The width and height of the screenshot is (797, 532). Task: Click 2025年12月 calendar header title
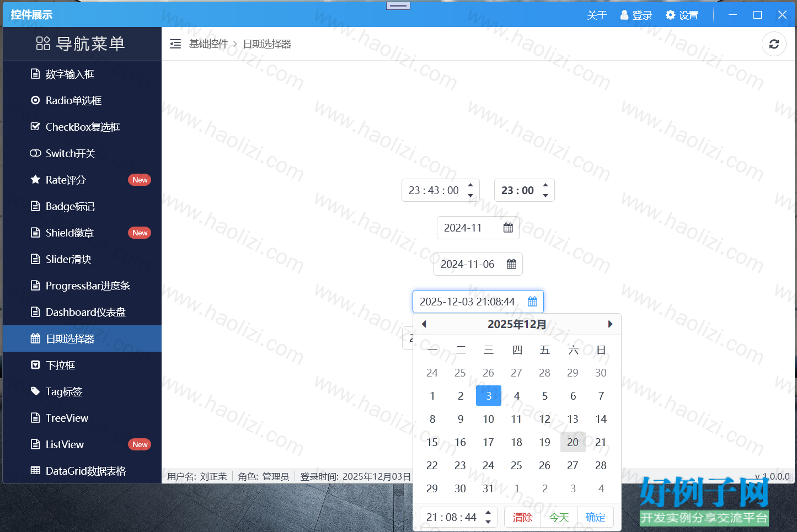(x=517, y=324)
